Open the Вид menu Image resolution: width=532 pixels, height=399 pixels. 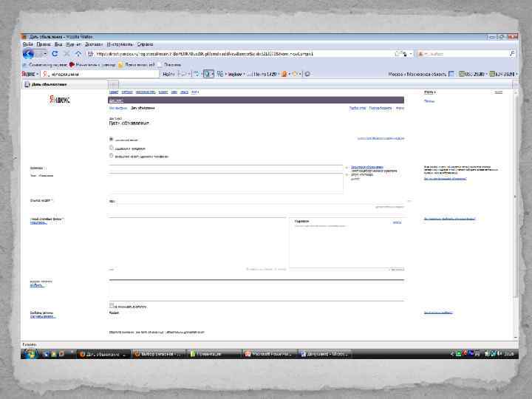pyautogui.click(x=58, y=44)
